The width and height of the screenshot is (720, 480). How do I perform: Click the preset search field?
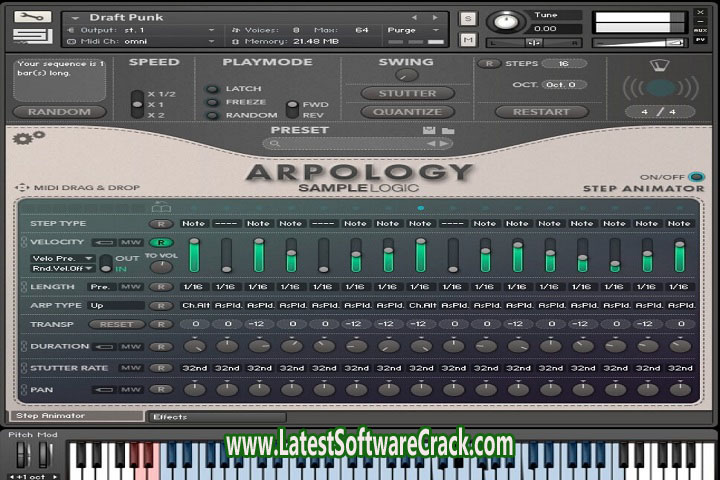[x=358, y=144]
